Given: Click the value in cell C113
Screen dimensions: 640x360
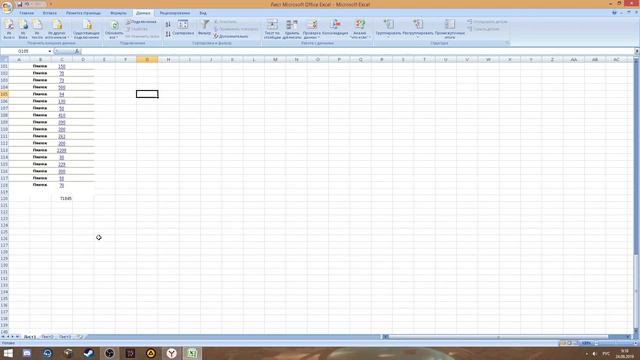Looking at the screenshot, I should coord(62,150).
